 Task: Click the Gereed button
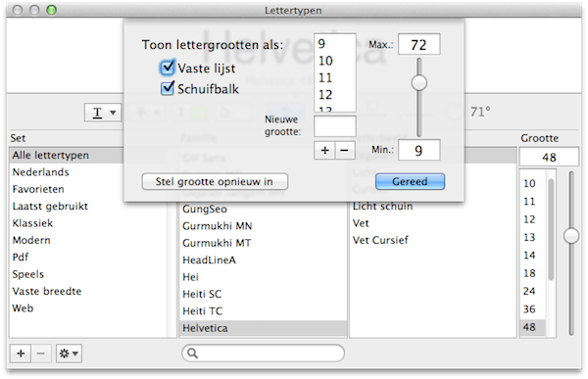point(410,181)
